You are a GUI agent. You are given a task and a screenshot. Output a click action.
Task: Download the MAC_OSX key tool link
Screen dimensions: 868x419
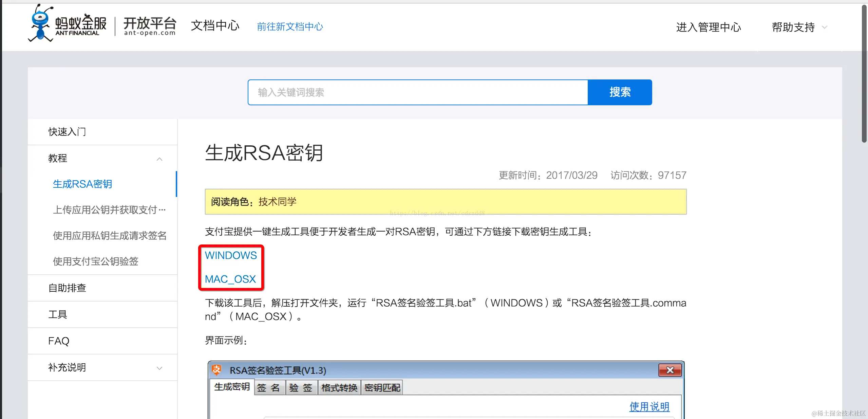(x=230, y=279)
